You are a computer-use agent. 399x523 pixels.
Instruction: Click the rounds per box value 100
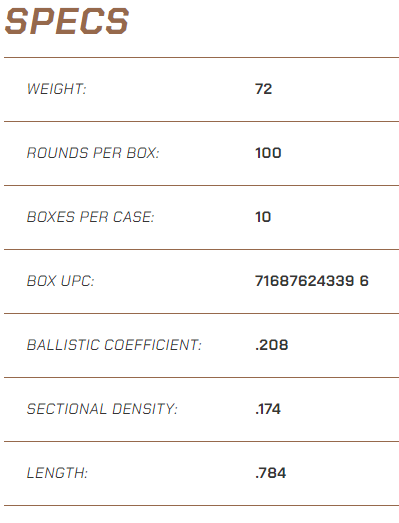268,153
